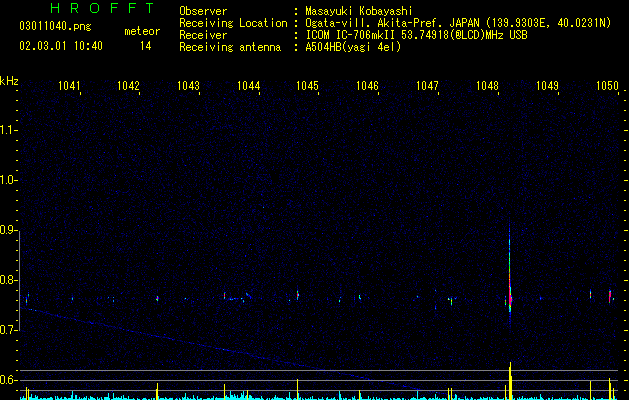Click time axis label 1050

coord(607,86)
